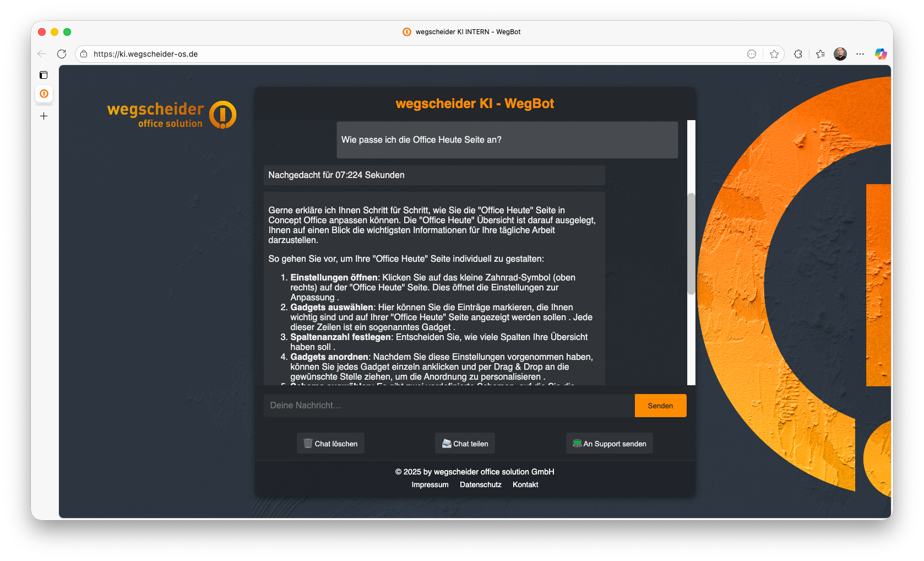Screen dimensions: 924x561
Task: Focus the Deine Nachricht input field
Action: pos(449,406)
